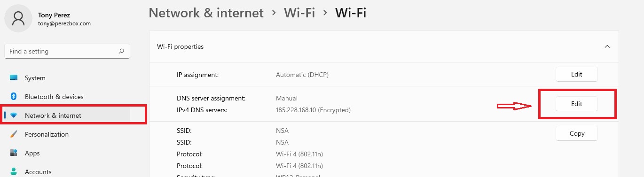Click the Network & internet Wi-Fi icon

coord(14,115)
